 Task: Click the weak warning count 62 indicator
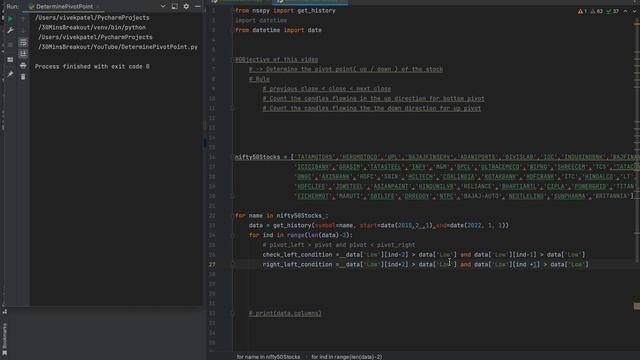(x=596, y=11)
